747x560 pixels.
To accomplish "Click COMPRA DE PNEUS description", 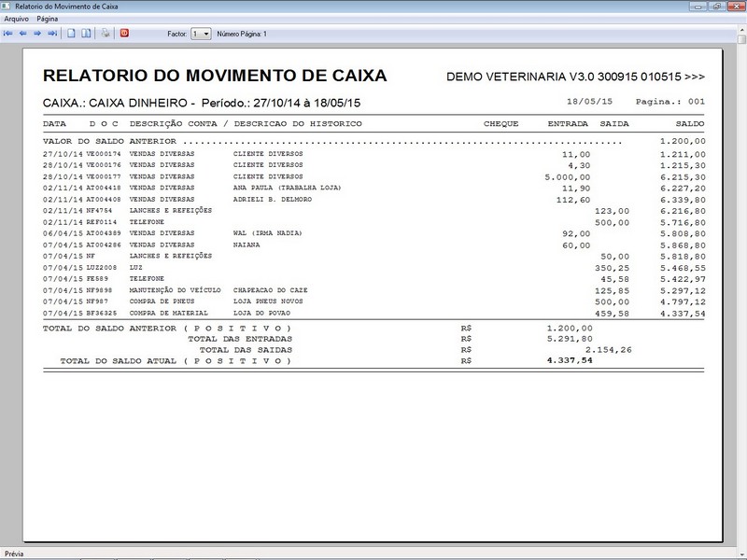I will click(162, 301).
